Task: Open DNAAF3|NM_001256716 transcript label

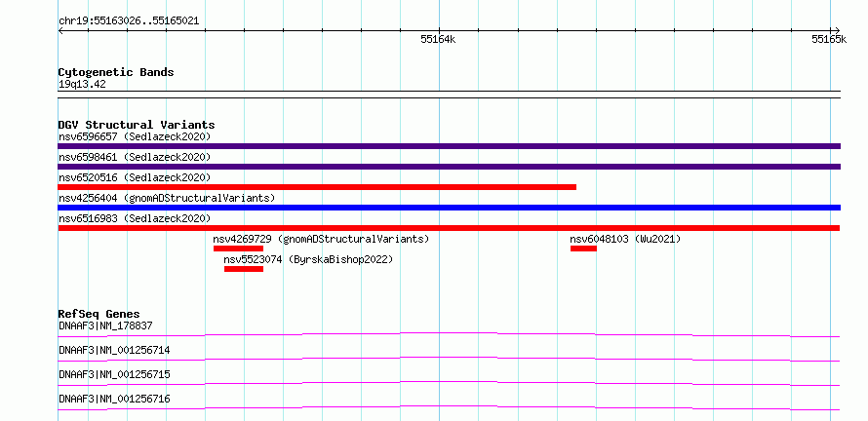Action: pos(114,399)
